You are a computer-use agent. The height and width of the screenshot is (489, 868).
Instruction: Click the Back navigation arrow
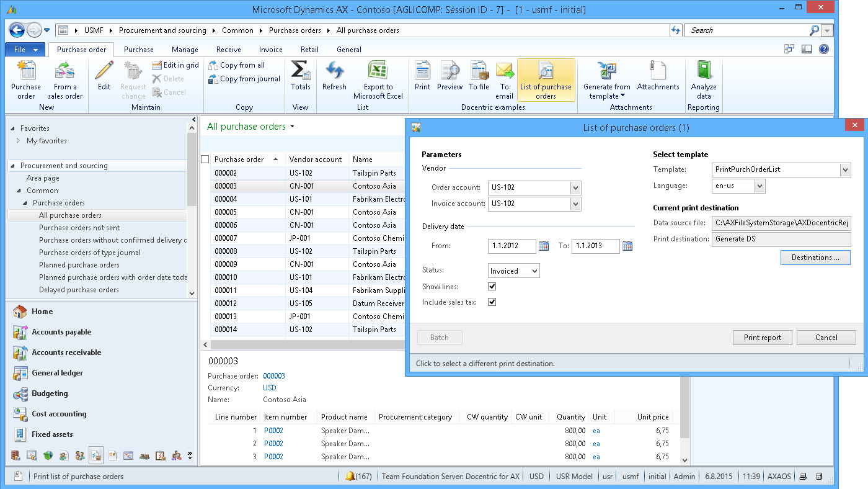tap(17, 30)
